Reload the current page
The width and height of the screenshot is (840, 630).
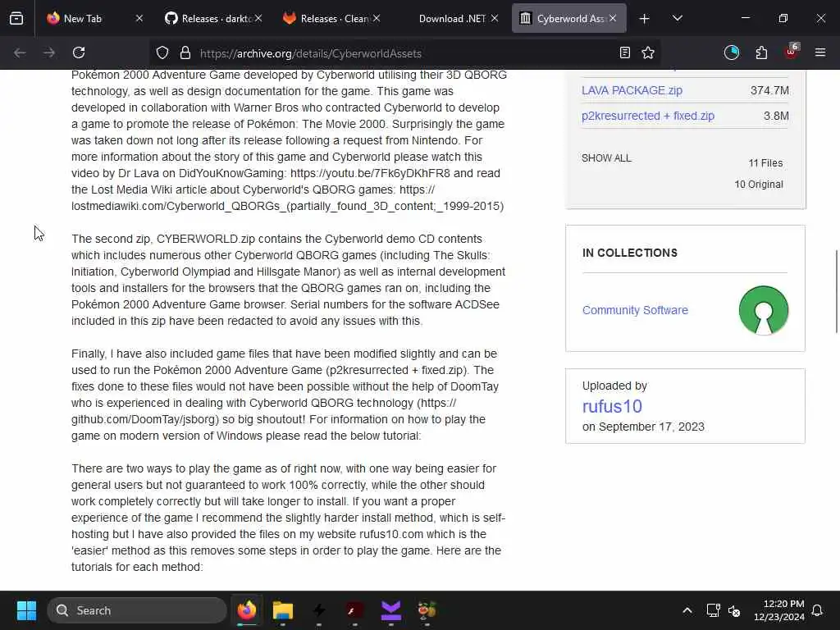(x=79, y=52)
